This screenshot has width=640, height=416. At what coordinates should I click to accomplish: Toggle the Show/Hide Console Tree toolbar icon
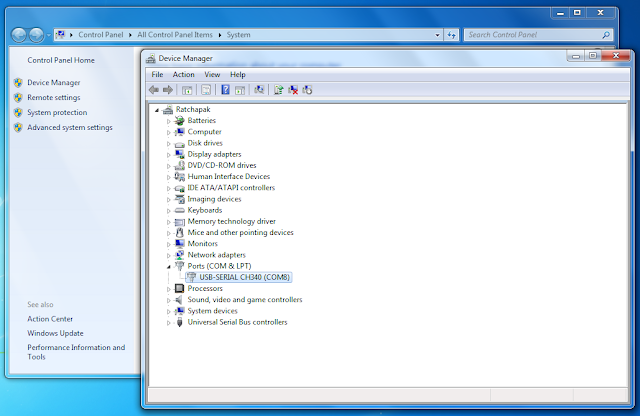(187, 90)
